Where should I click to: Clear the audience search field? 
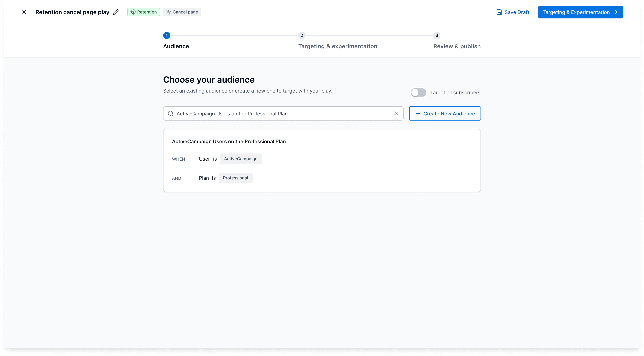coord(396,113)
